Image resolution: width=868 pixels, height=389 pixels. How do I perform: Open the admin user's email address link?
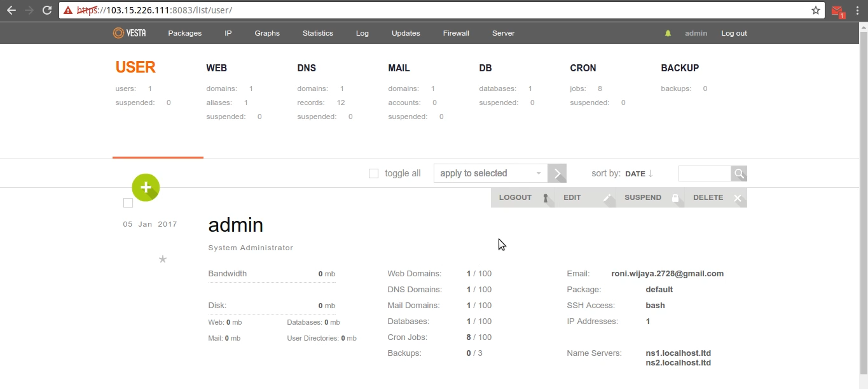666,273
